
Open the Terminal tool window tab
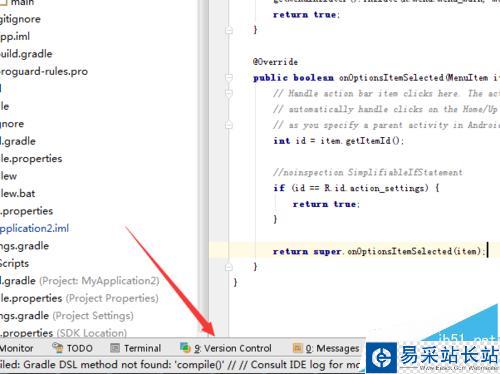click(x=136, y=348)
